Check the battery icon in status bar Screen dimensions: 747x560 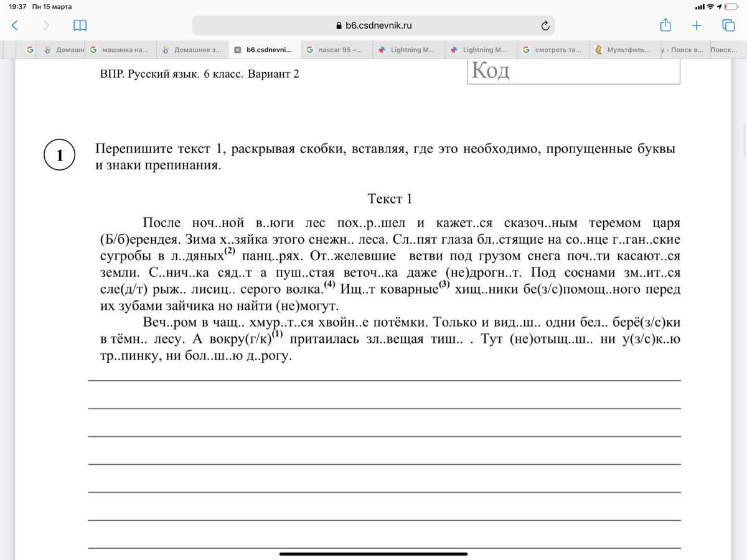click(x=731, y=7)
